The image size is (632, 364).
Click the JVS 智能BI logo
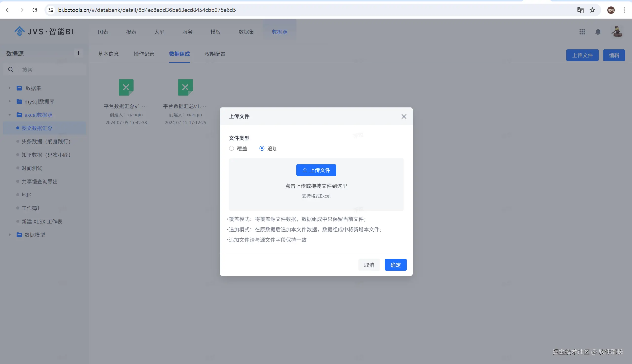point(44,32)
